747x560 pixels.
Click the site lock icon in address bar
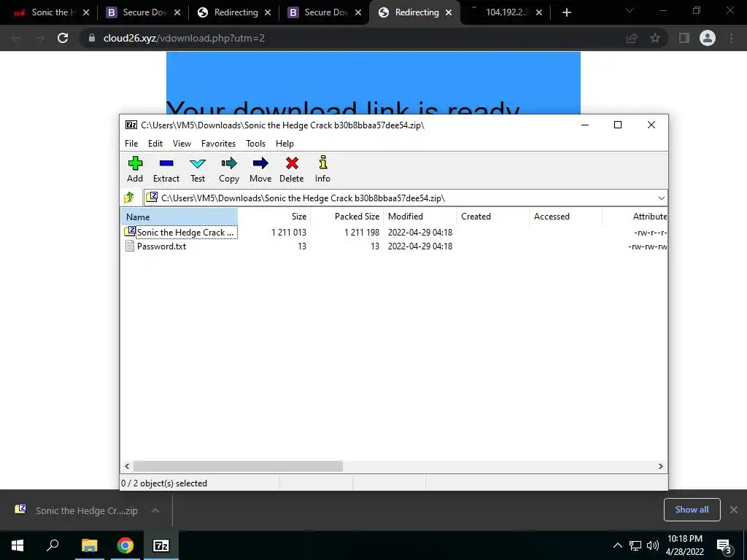coord(92,38)
